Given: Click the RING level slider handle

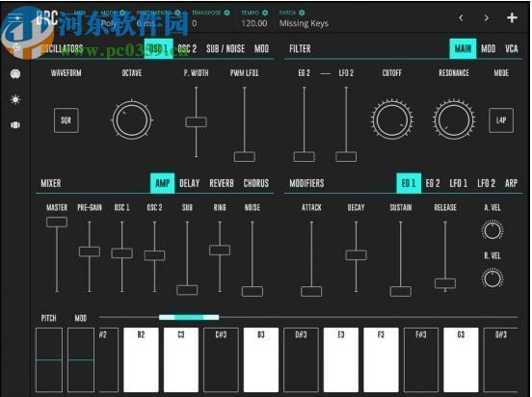Looking at the screenshot, I should [220, 251].
